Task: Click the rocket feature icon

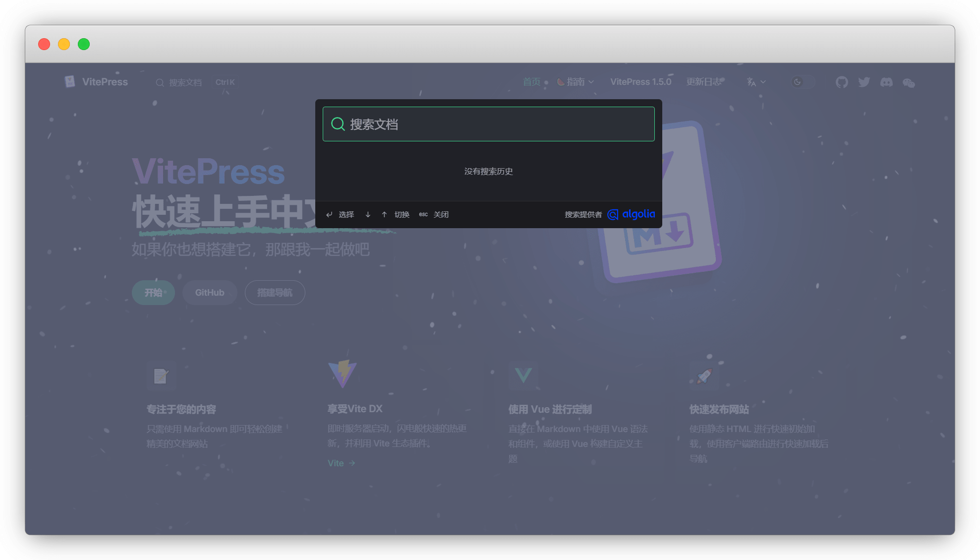Action: pos(704,375)
